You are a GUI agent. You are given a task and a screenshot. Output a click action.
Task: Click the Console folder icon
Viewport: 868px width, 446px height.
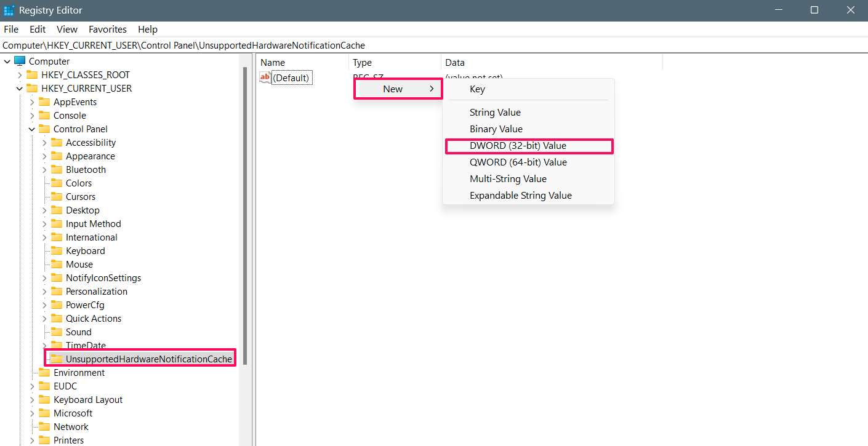click(x=44, y=115)
